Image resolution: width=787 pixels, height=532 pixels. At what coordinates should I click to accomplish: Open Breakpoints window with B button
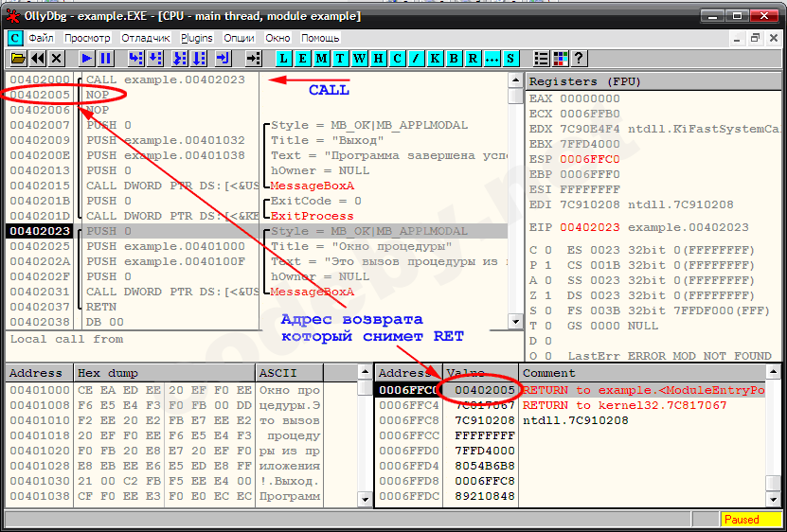(x=454, y=59)
